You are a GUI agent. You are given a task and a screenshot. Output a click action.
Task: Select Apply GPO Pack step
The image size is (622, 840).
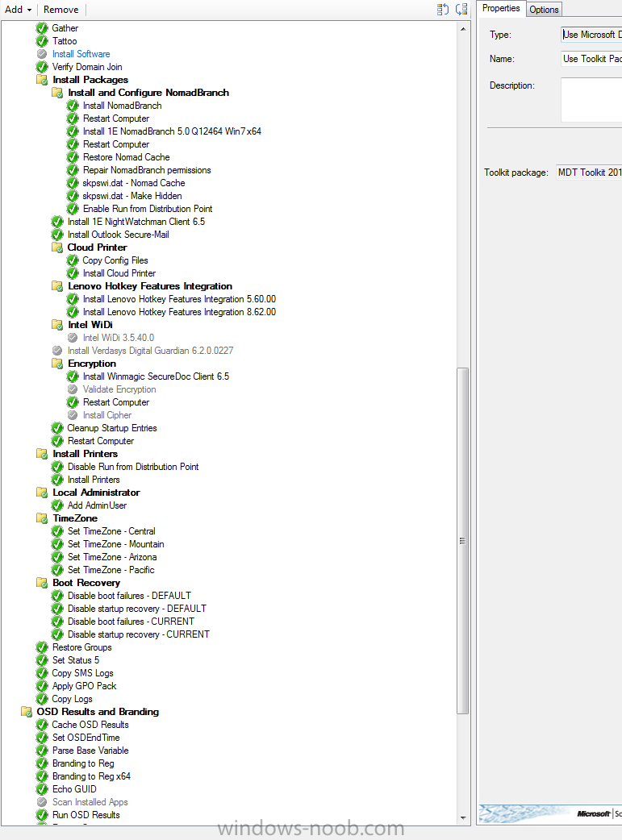pos(84,686)
